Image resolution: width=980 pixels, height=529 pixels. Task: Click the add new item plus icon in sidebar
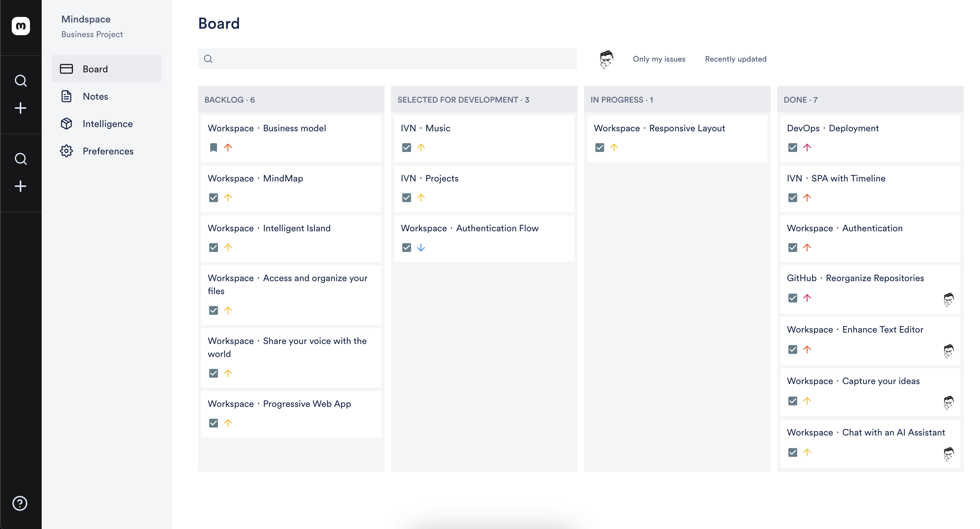click(x=21, y=108)
